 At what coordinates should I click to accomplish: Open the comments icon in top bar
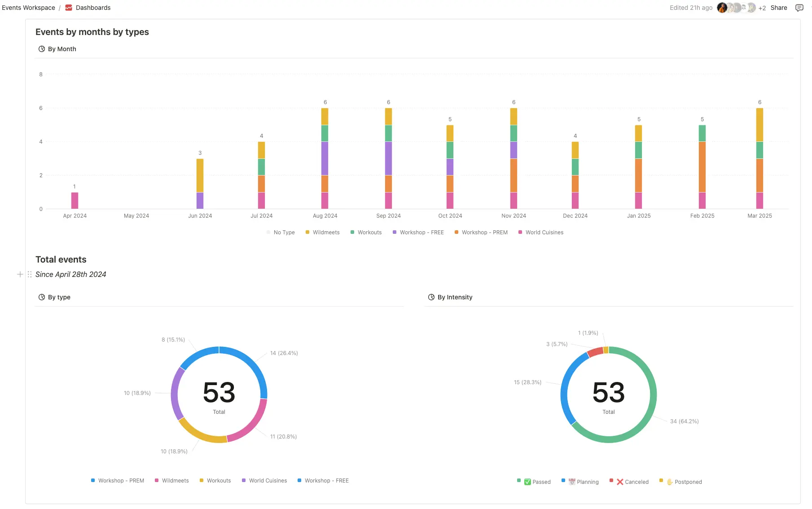(x=799, y=8)
